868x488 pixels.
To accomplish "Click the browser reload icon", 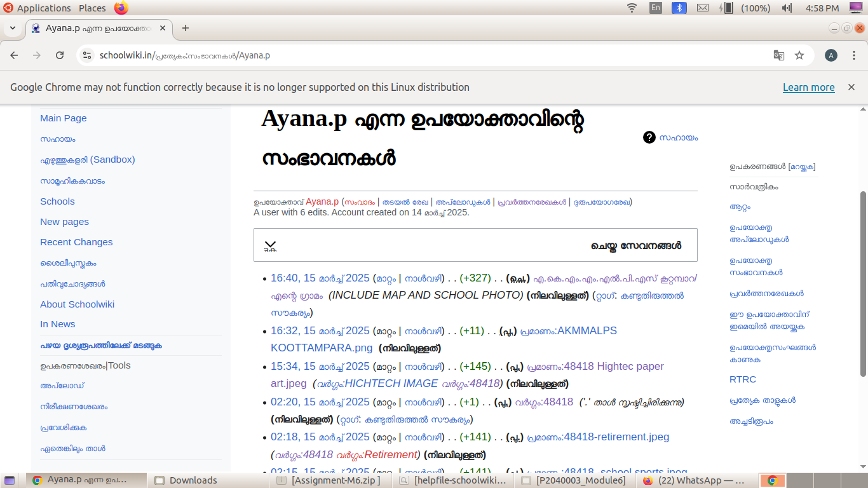I will pos(60,55).
